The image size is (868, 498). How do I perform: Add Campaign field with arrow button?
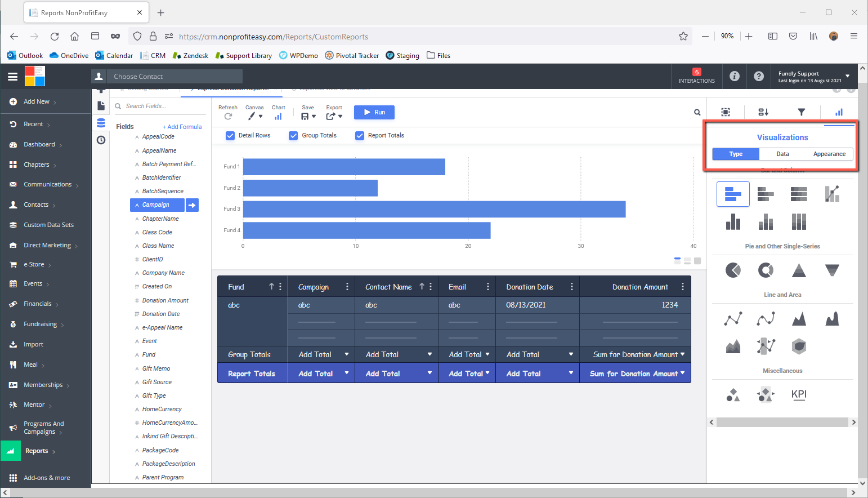coord(193,205)
